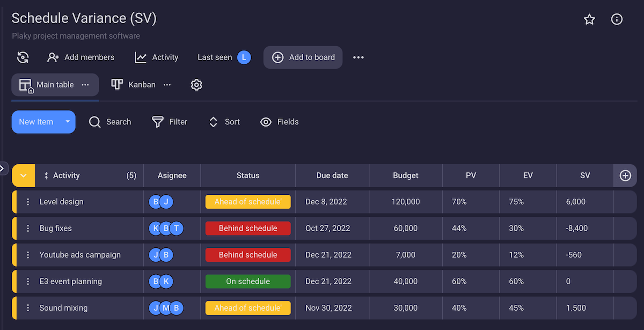
Task: Click the SV column header
Action: (585, 175)
